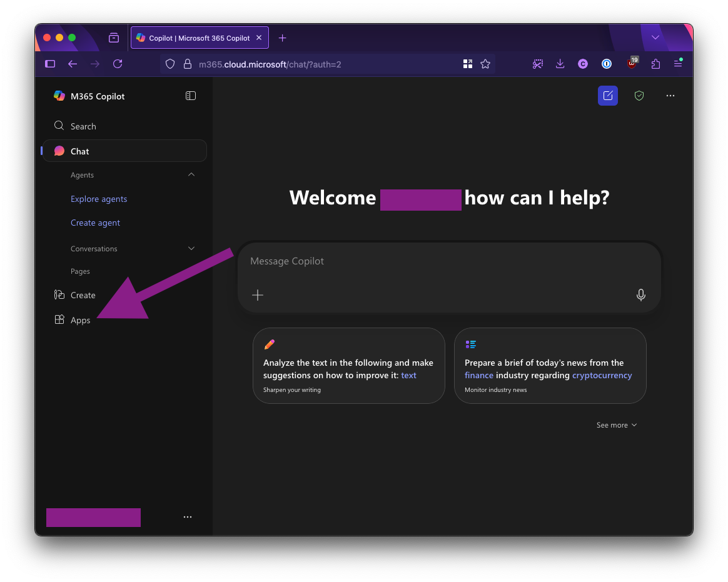The image size is (728, 582).
Task: Click the Create agent link
Action: coord(95,223)
